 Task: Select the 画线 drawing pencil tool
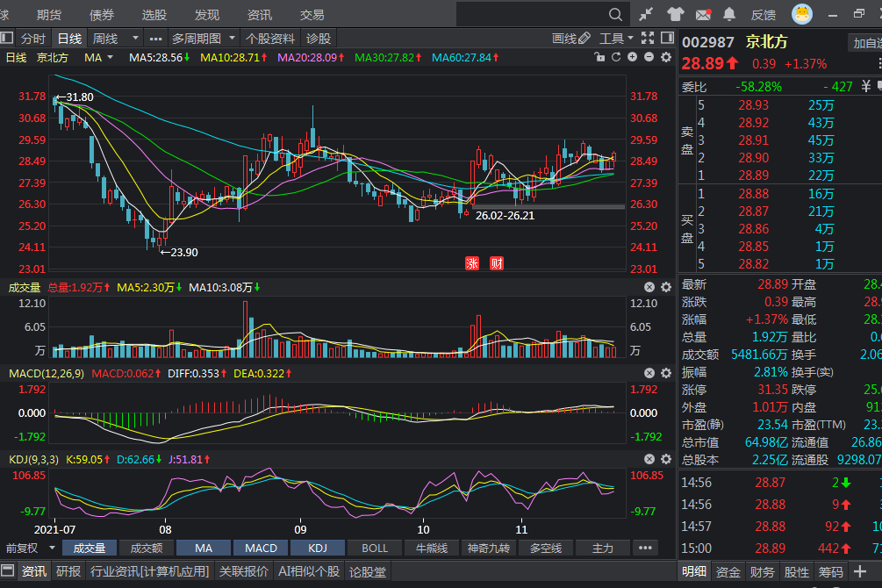pos(570,39)
